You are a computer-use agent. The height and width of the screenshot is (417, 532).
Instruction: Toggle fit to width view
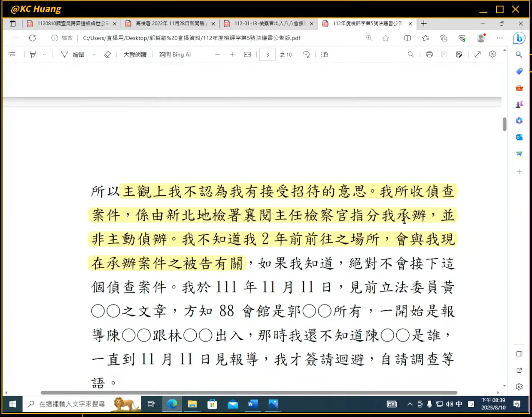tap(247, 54)
